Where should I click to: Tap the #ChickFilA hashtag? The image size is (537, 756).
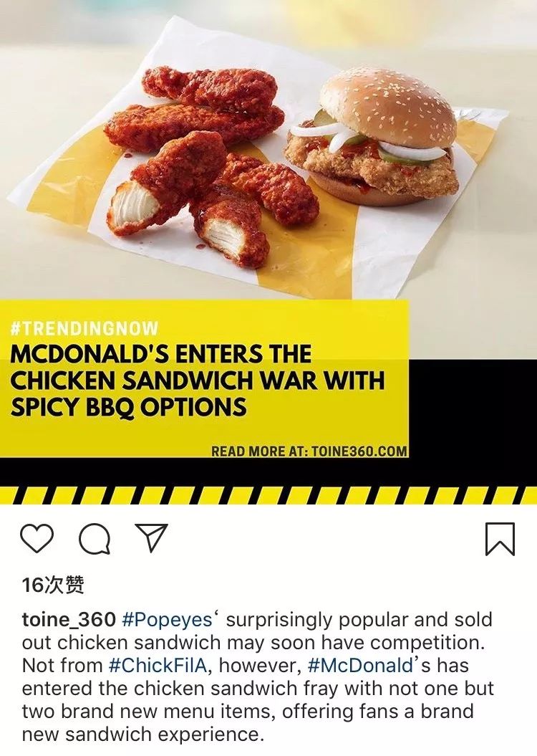point(158,666)
